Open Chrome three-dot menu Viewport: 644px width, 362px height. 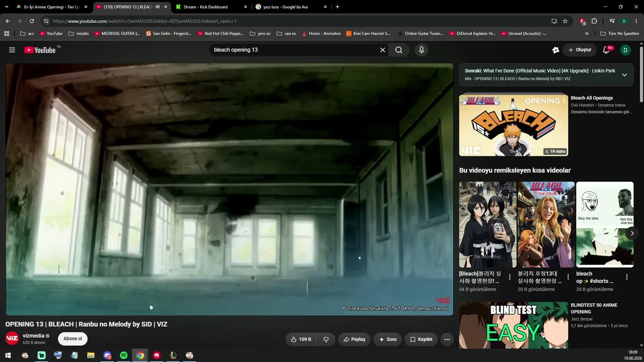point(636,21)
